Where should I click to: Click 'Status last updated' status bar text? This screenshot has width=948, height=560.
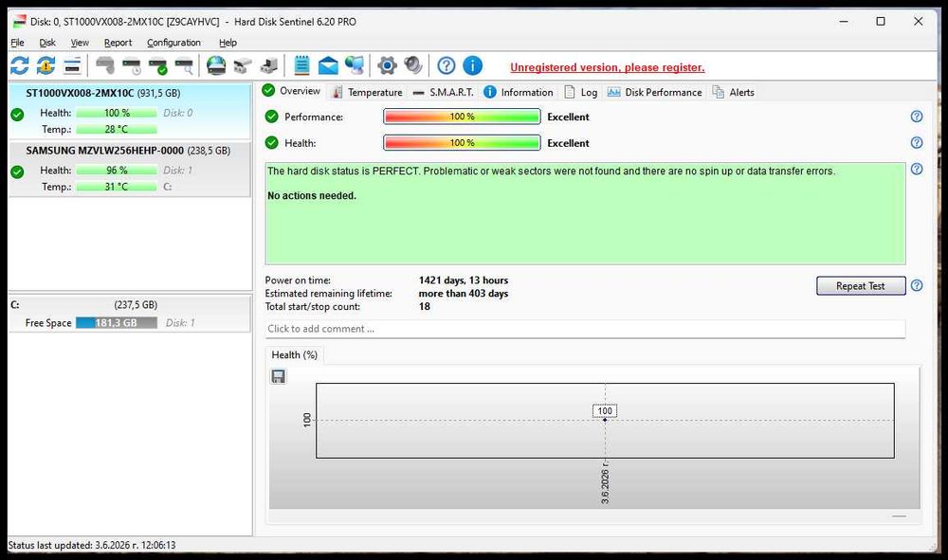(92, 545)
